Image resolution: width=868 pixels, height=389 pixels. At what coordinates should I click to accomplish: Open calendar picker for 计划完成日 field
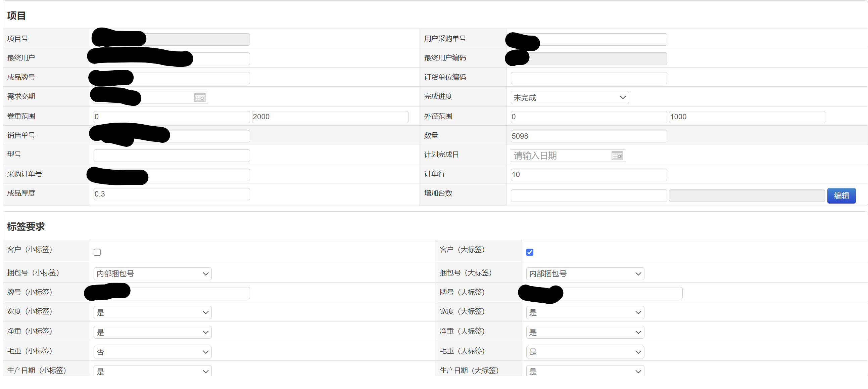(x=617, y=156)
